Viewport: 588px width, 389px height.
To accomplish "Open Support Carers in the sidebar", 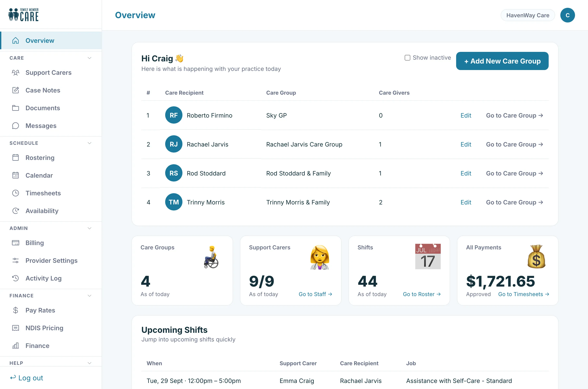I will 51,72.
